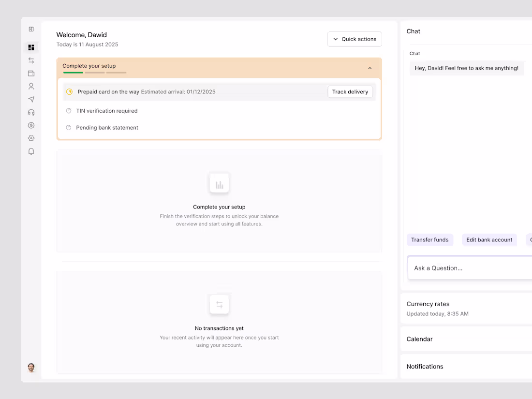This screenshot has width=532, height=399.
Task: Select the Payments coin icon
Action: [x=31, y=125]
